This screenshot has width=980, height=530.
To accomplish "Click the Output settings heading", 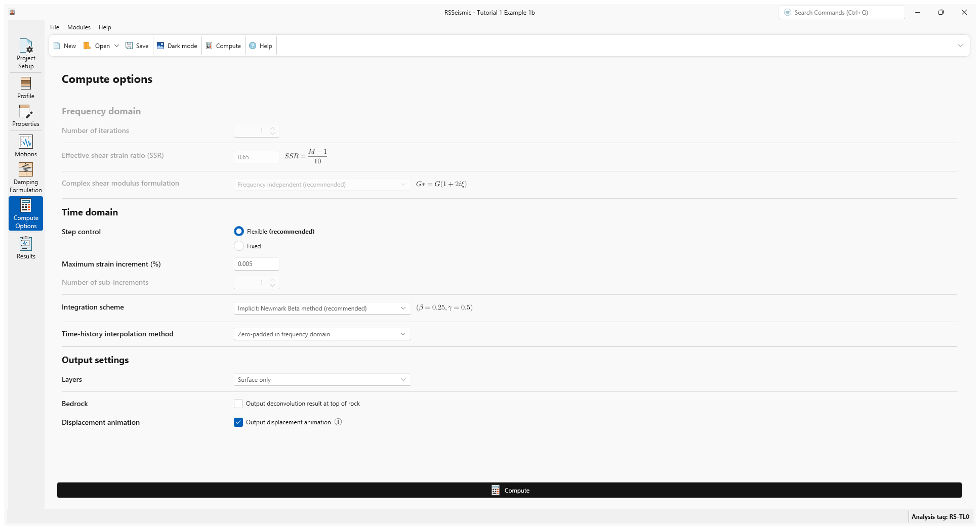I will tap(95, 360).
